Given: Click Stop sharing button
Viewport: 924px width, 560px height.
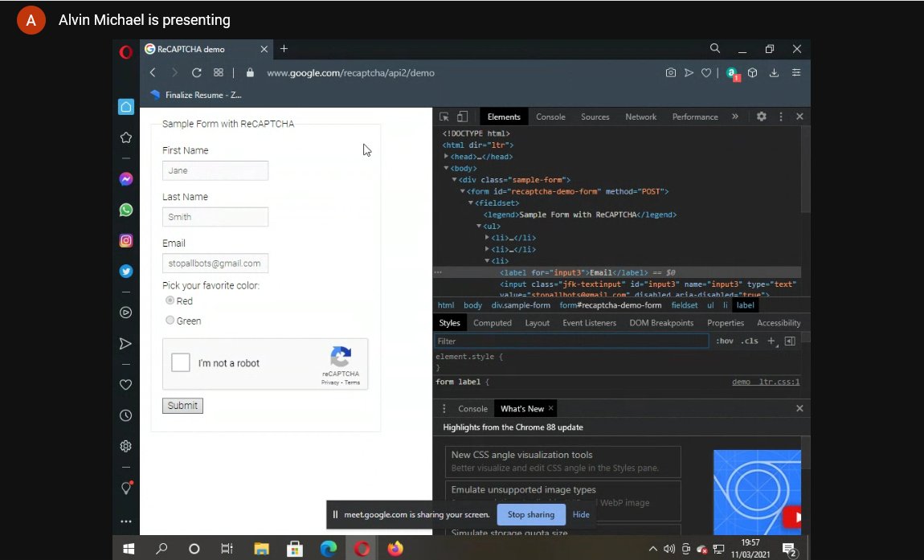Looking at the screenshot, I should [531, 515].
